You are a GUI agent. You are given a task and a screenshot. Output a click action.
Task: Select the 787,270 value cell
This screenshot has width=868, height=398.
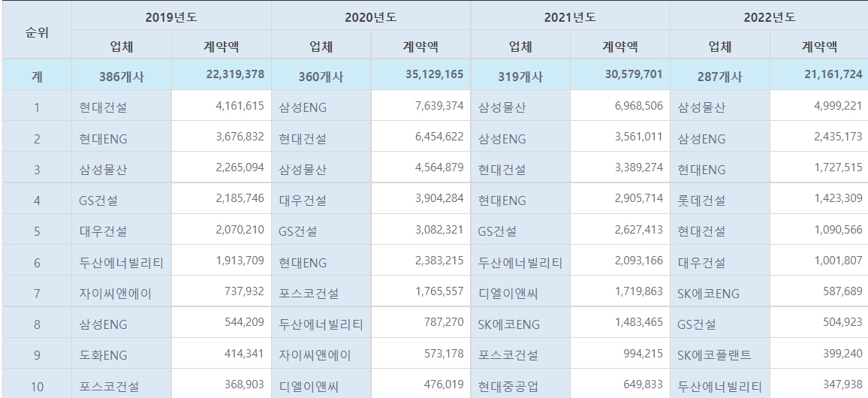click(x=420, y=321)
